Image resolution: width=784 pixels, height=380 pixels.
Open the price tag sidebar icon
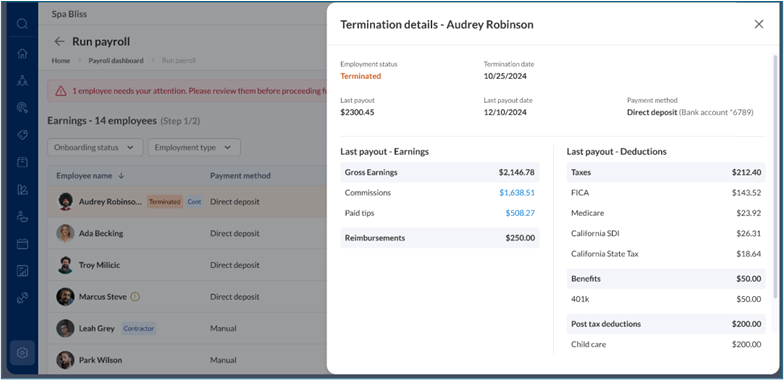pyautogui.click(x=22, y=135)
